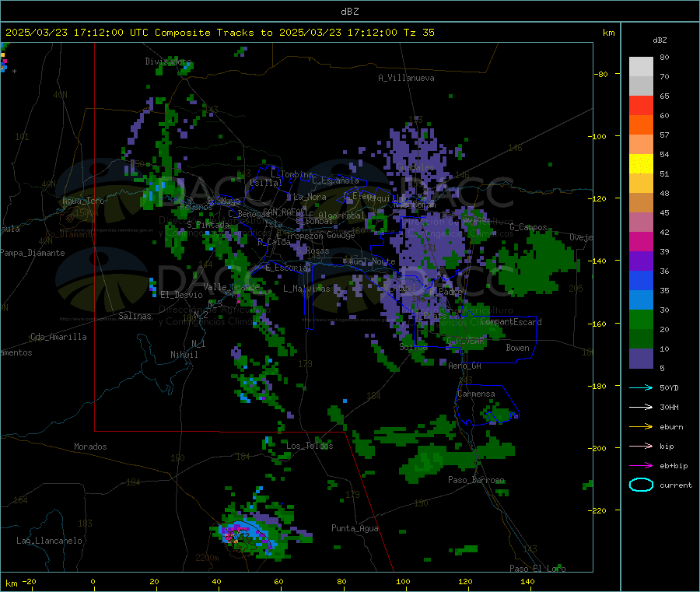Click the cyan 50YD track arrow in legend

point(641,387)
